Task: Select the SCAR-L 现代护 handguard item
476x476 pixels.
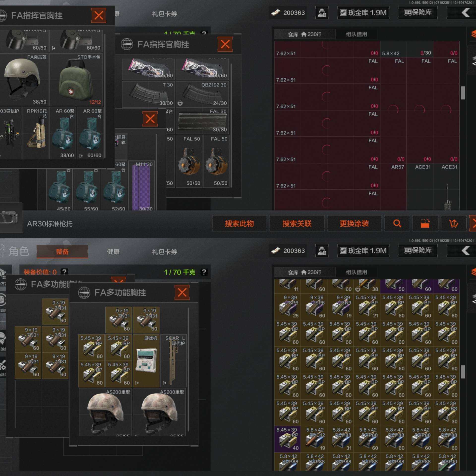Action: 173,360
